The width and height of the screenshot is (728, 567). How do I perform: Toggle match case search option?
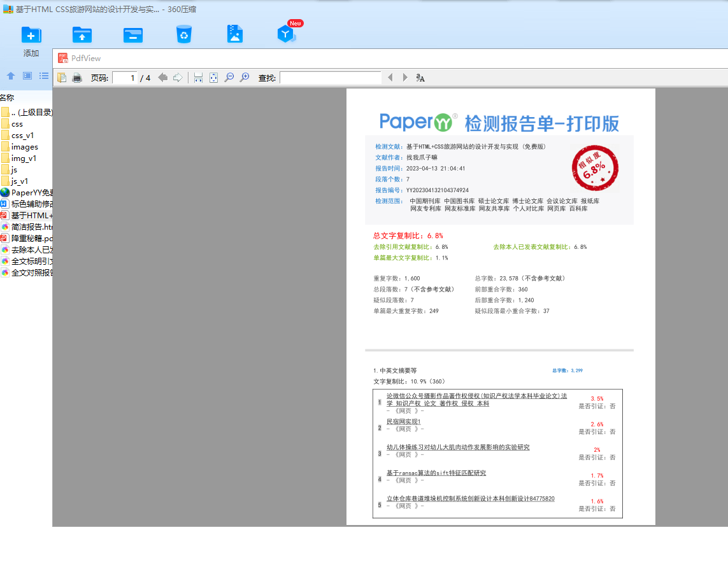tap(420, 78)
